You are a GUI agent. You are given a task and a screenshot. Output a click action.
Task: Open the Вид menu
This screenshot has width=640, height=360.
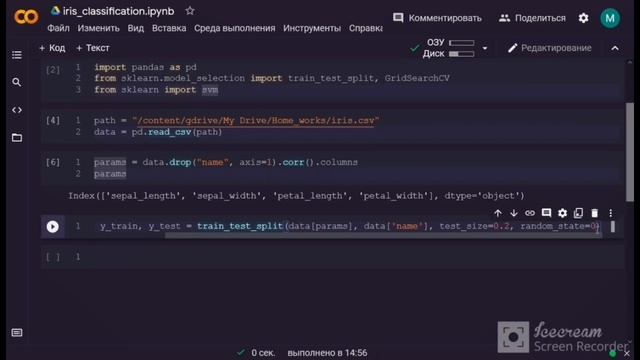[x=136, y=28]
